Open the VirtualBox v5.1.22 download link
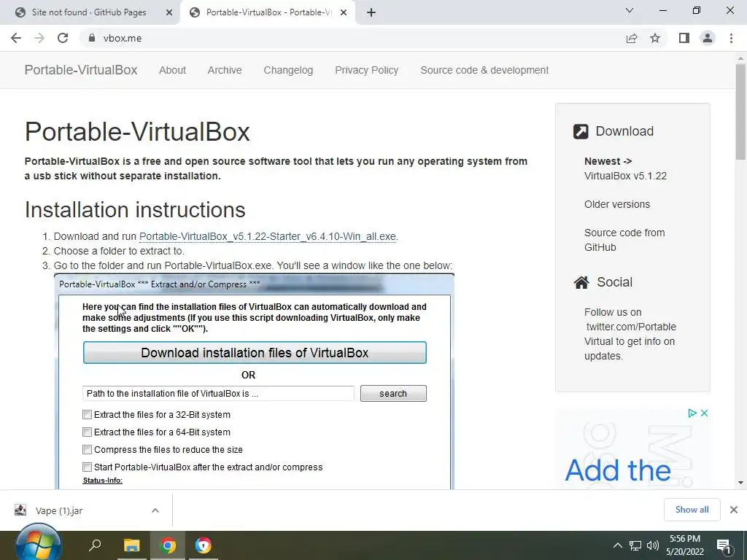The width and height of the screenshot is (747, 560). pos(625,176)
